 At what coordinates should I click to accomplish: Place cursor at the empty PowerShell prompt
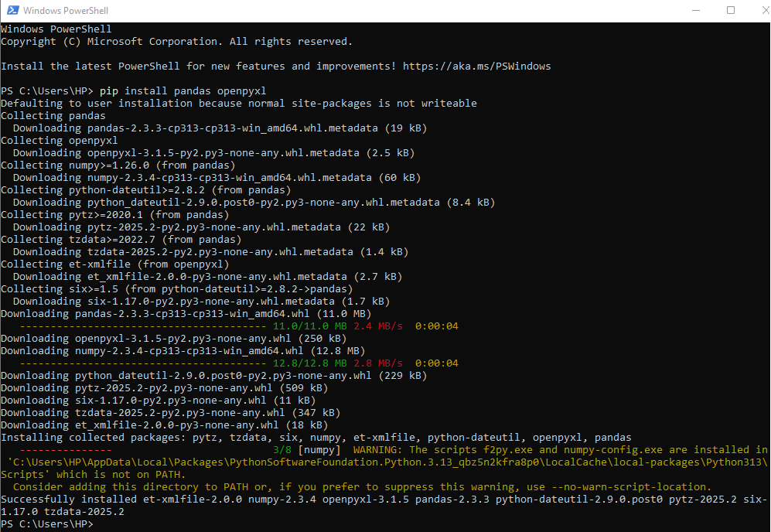pos(101,523)
